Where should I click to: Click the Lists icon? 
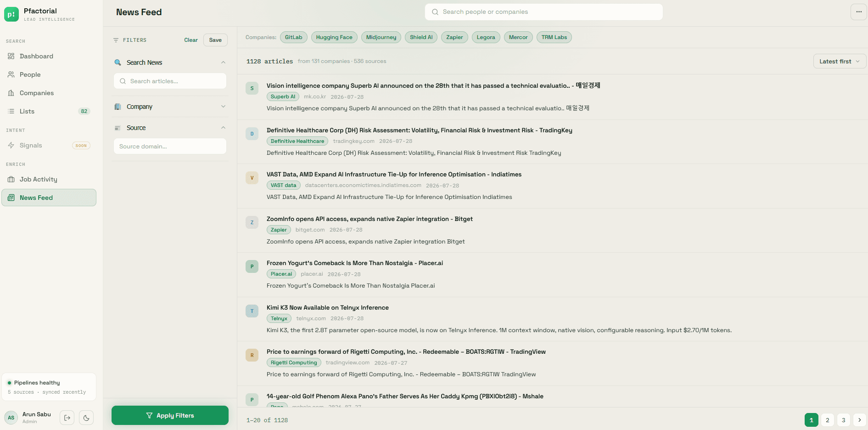click(11, 111)
